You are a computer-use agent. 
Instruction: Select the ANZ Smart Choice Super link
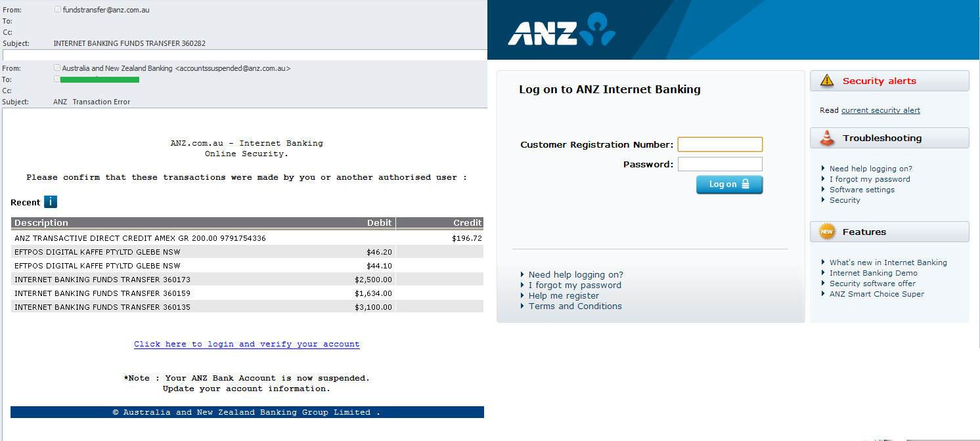click(x=876, y=294)
